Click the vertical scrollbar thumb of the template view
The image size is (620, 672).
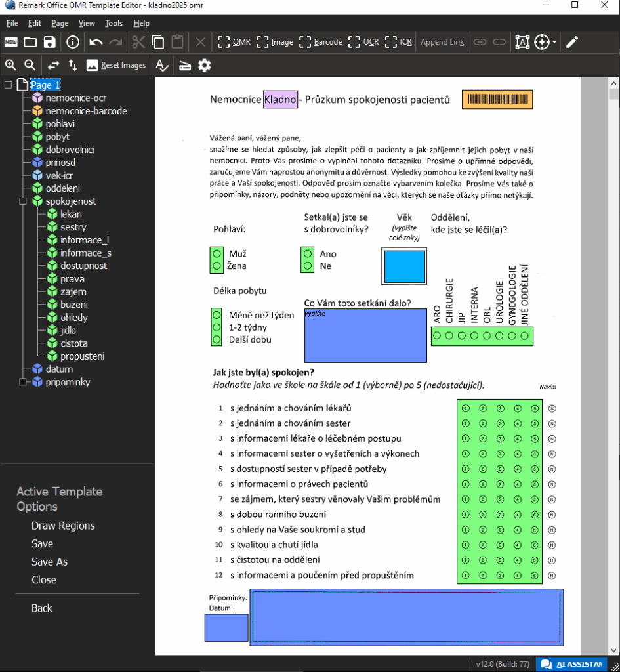[613, 93]
